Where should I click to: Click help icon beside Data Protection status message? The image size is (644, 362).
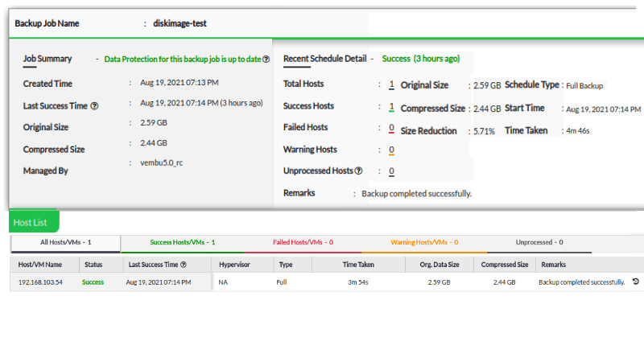(x=266, y=60)
